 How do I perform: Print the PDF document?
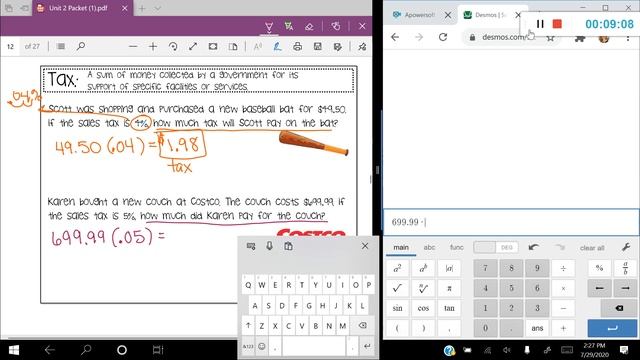tap(298, 47)
